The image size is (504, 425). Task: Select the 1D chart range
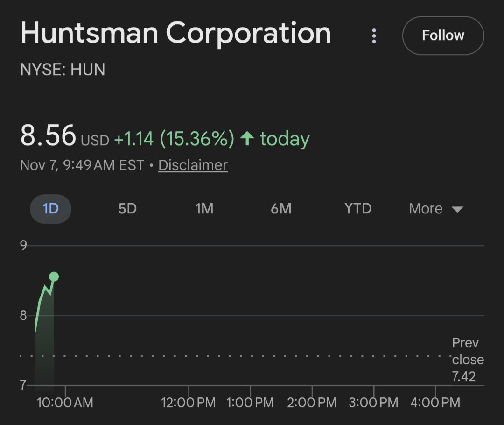51,208
